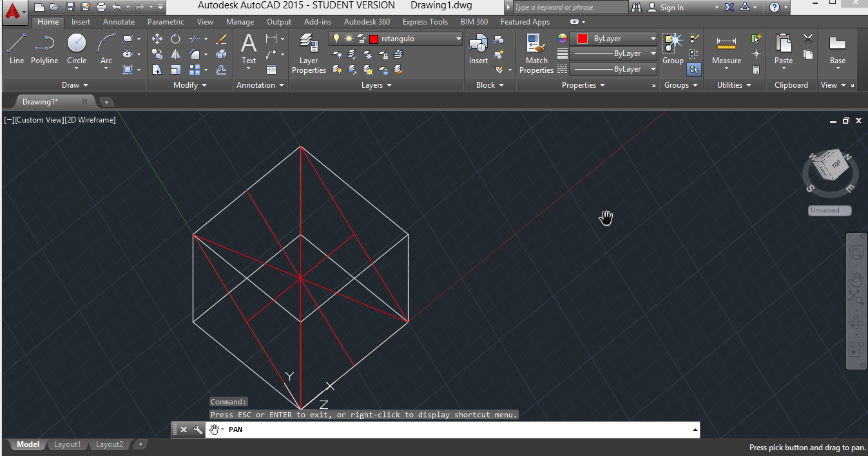Toggle retangulo layer on/off lightbulb

point(336,39)
